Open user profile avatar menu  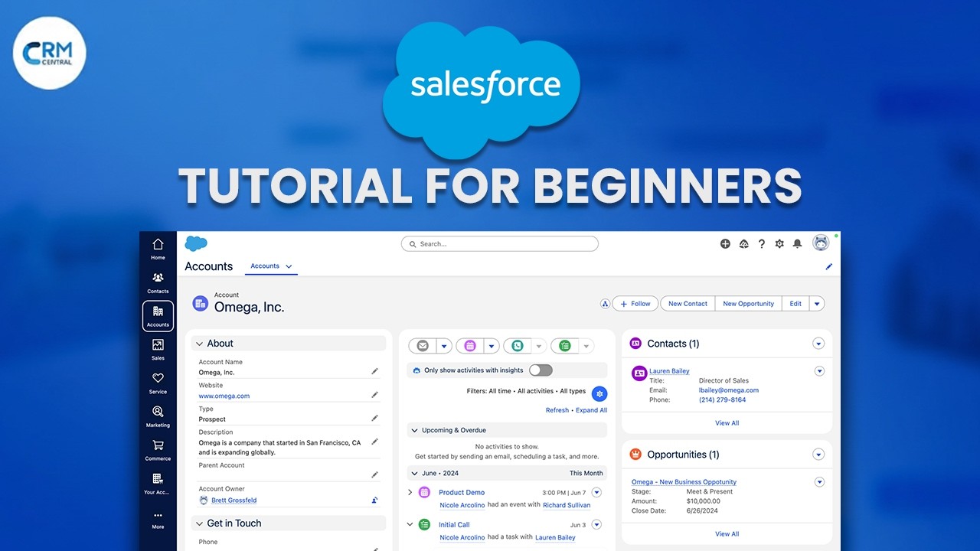pos(821,243)
